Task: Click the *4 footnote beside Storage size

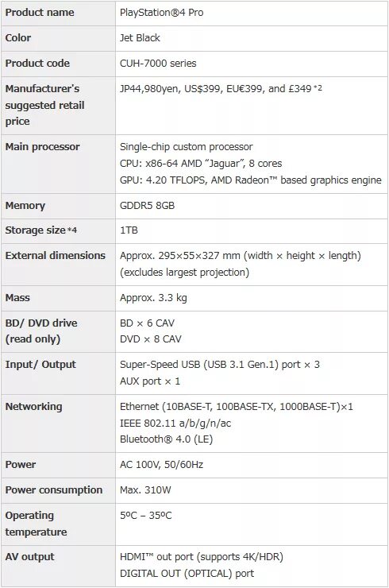Action: [x=72, y=230]
